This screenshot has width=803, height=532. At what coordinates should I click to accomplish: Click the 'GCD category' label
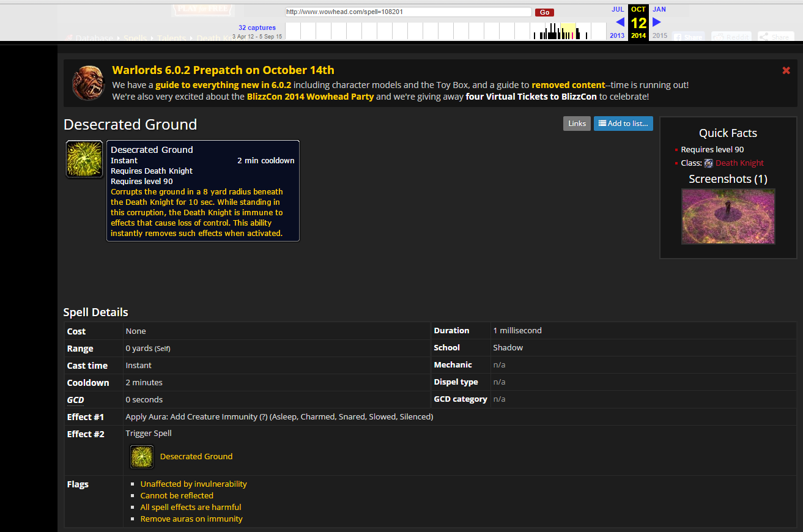coord(461,399)
